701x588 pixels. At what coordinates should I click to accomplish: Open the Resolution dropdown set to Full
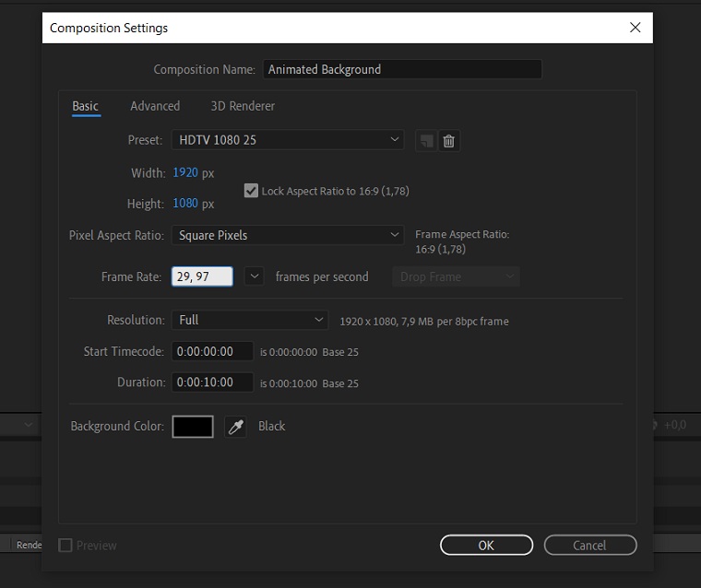coord(249,320)
